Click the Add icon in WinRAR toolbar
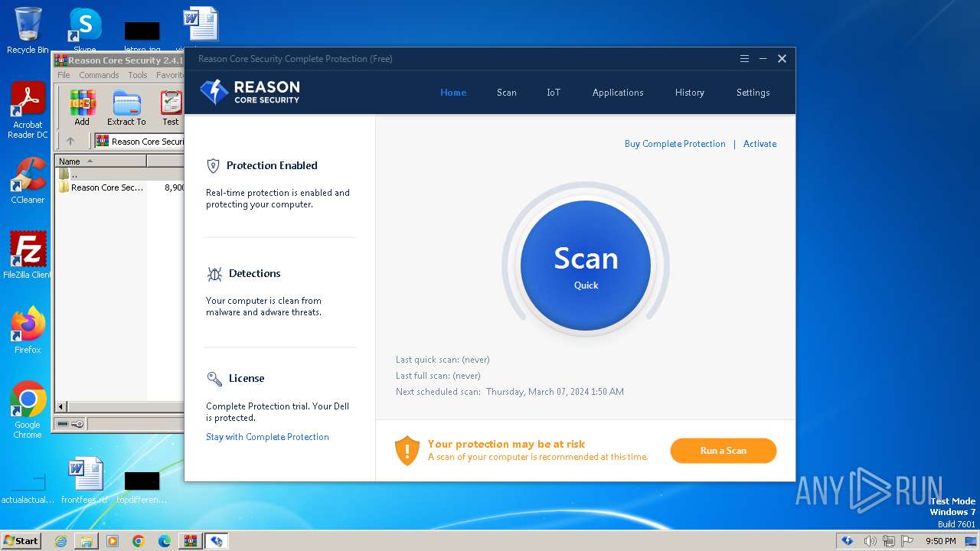The height and width of the screenshot is (551, 980). tap(82, 108)
